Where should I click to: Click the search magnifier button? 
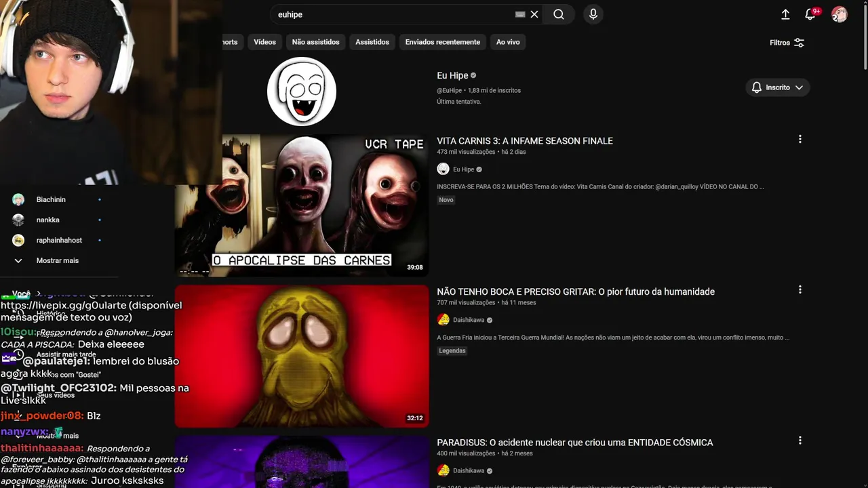coord(559,14)
